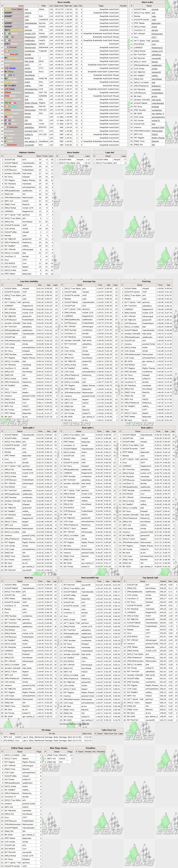Viewport: 178px width, 868px height.
Task: Select the Gain column header in Highest climber
Action: (51, 156)
